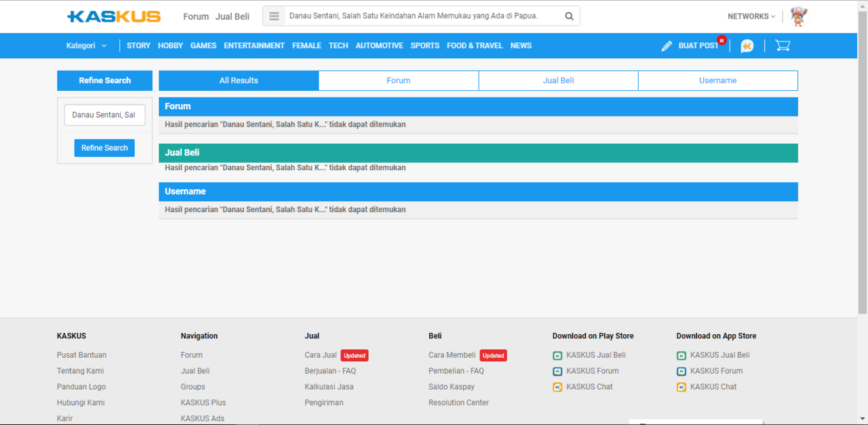
Task: Open Pembelian - FAQ footer link
Action: click(456, 371)
